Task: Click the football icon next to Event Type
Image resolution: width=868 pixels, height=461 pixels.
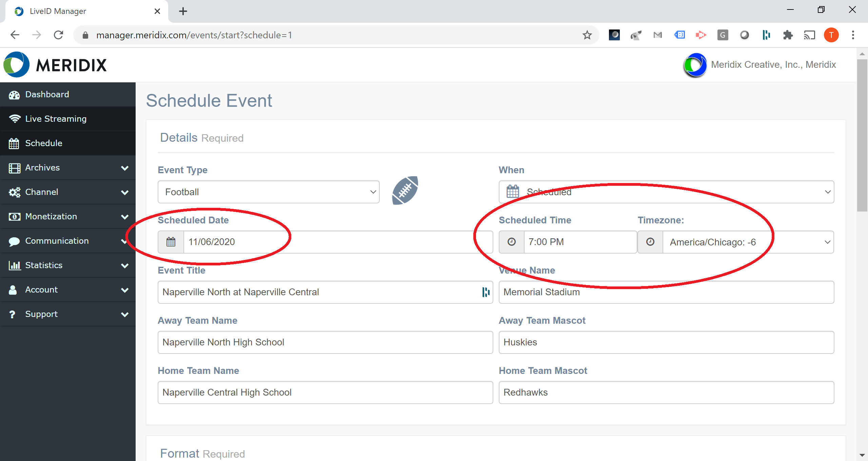Action: (x=405, y=191)
